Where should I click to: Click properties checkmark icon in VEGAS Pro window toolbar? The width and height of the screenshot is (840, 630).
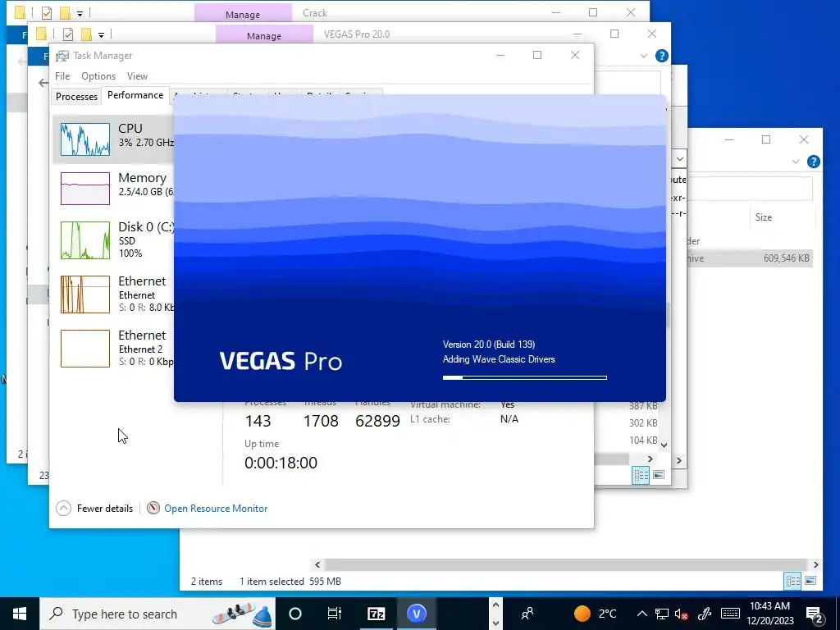(x=68, y=34)
